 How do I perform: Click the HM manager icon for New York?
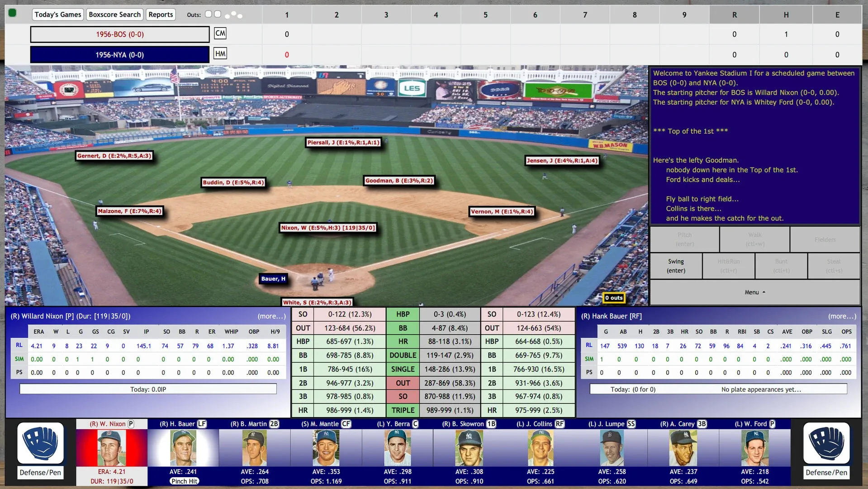[x=220, y=54]
